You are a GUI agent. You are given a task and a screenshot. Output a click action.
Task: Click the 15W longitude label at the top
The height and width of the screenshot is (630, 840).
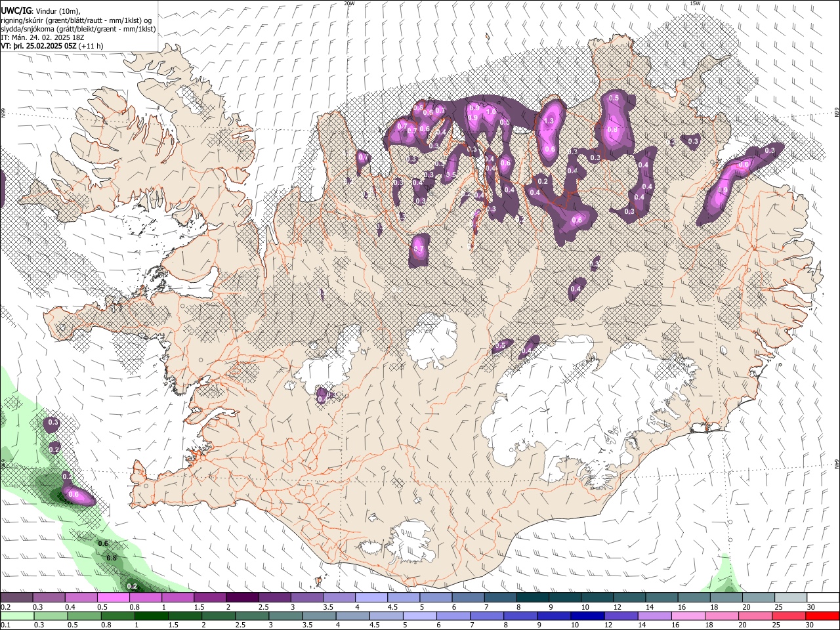point(695,3)
